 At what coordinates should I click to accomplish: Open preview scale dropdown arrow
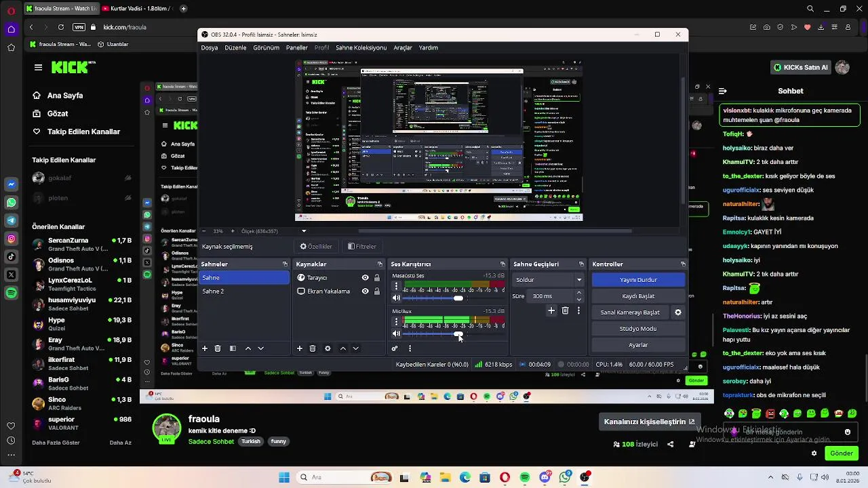(x=304, y=231)
